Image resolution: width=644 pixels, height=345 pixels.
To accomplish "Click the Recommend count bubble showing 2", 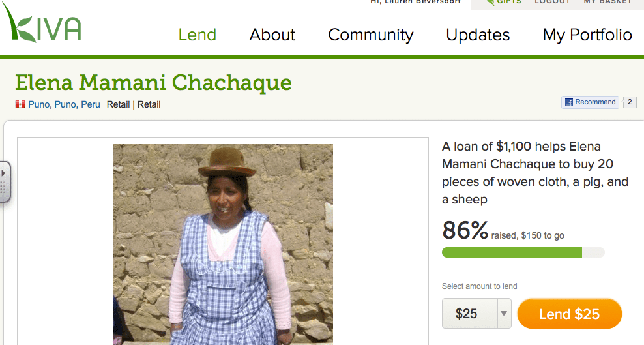I will point(630,102).
